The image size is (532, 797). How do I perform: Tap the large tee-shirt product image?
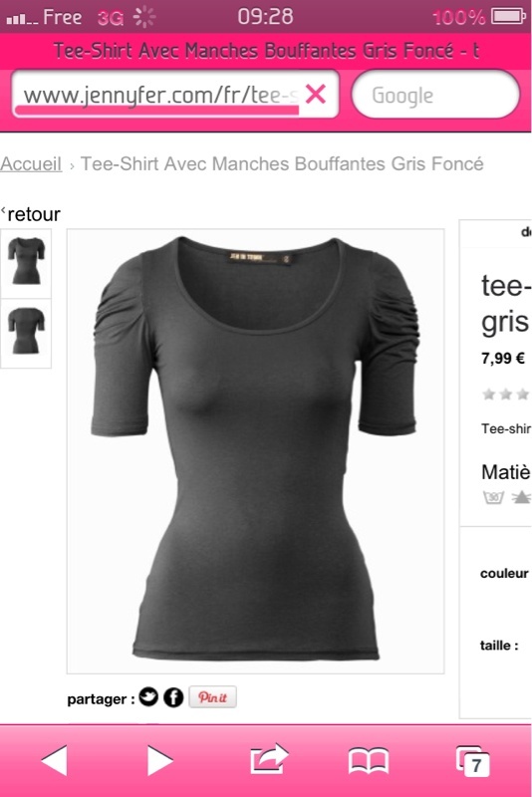pyautogui.click(x=256, y=451)
